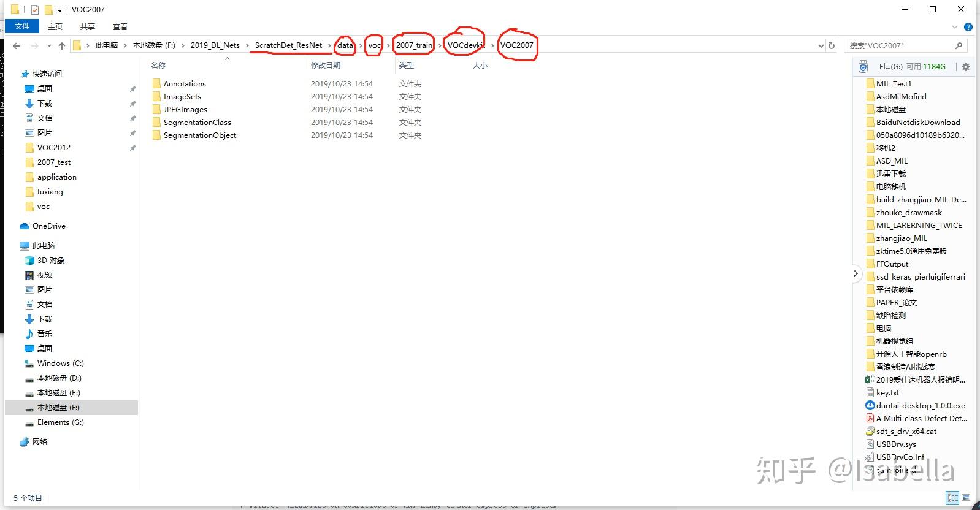980x510 pixels.
Task: Jump to 本地磁盘 (F:) in the address bar
Action: point(154,45)
